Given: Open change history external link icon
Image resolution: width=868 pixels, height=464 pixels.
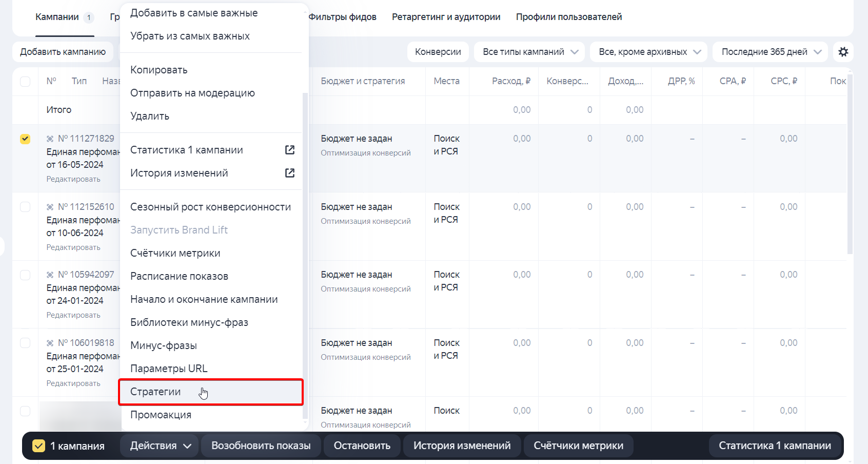Looking at the screenshot, I should [x=290, y=173].
